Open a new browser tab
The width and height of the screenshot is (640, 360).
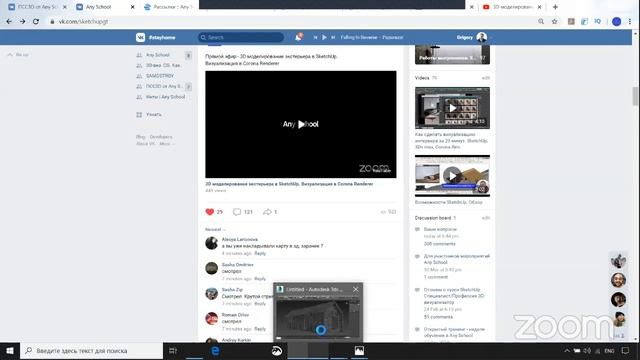(555, 7)
